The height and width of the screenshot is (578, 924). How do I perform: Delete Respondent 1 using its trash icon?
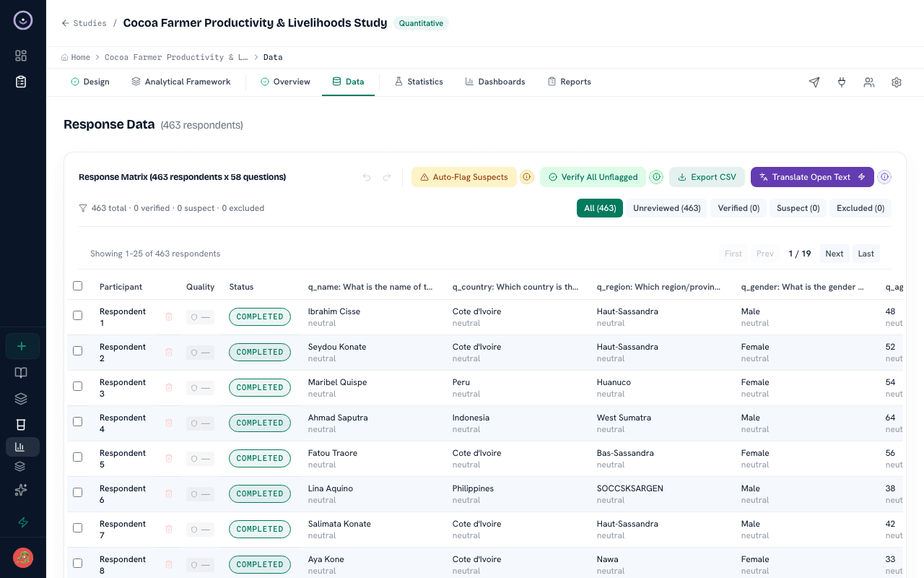click(x=169, y=316)
